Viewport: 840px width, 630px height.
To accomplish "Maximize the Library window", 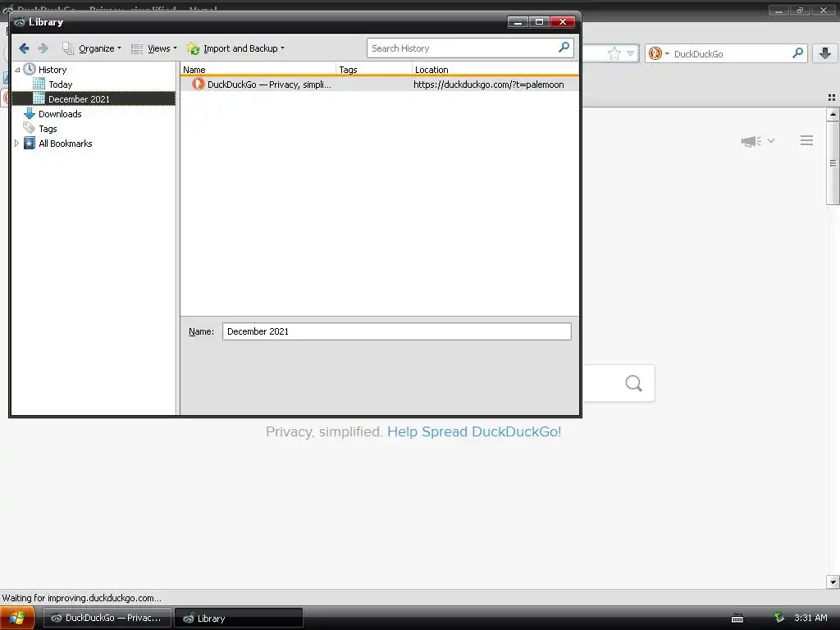I will tap(540, 22).
